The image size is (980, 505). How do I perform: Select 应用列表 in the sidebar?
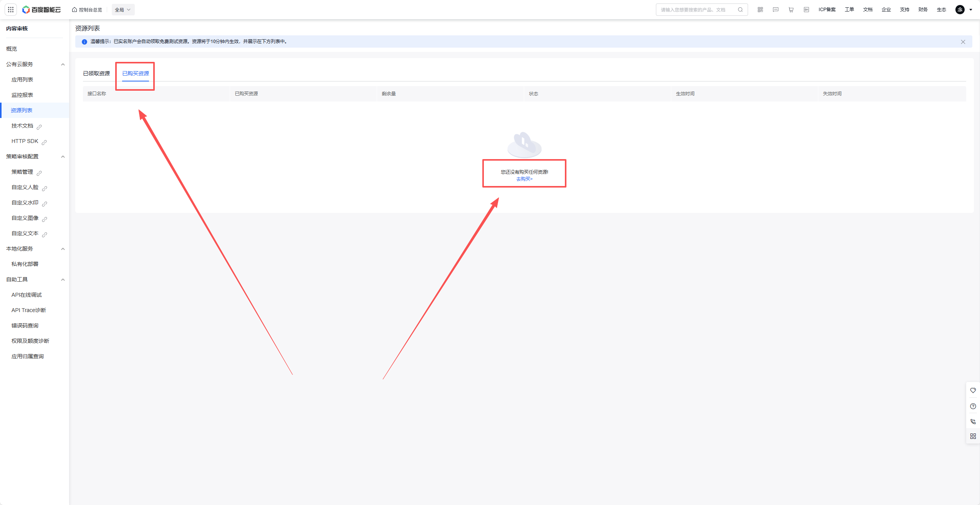pos(22,80)
